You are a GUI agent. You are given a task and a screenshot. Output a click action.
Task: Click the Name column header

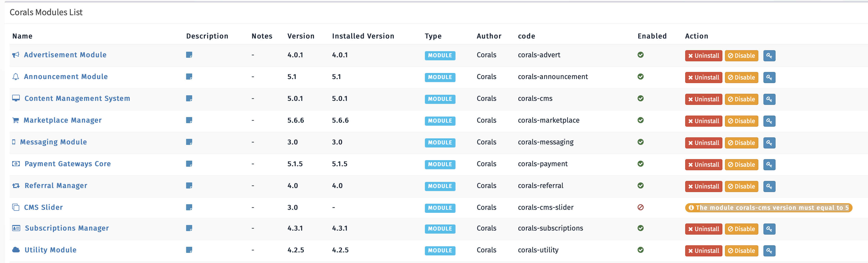[x=23, y=36]
